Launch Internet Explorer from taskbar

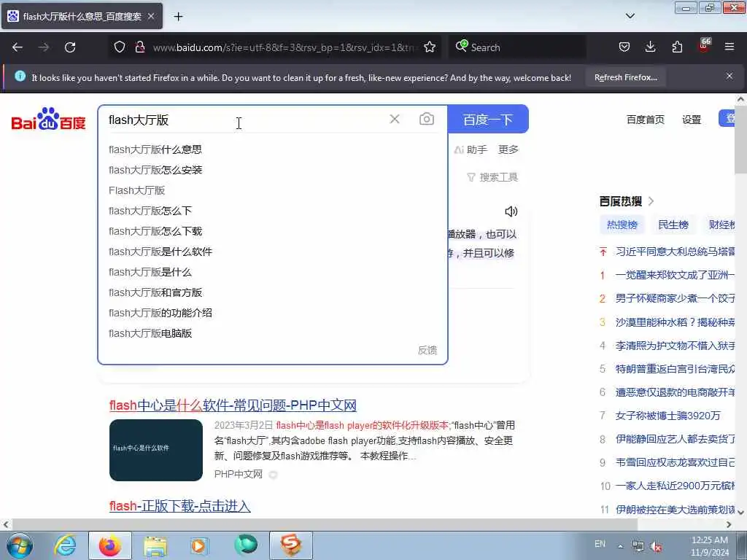click(x=65, y=545)
